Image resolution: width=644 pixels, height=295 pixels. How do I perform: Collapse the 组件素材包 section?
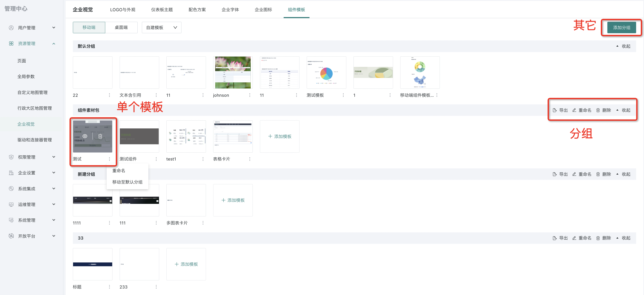[623, 110]
